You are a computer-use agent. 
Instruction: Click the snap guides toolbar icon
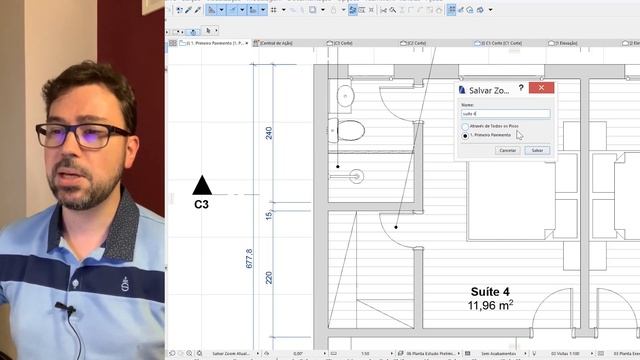coord(232,10)
